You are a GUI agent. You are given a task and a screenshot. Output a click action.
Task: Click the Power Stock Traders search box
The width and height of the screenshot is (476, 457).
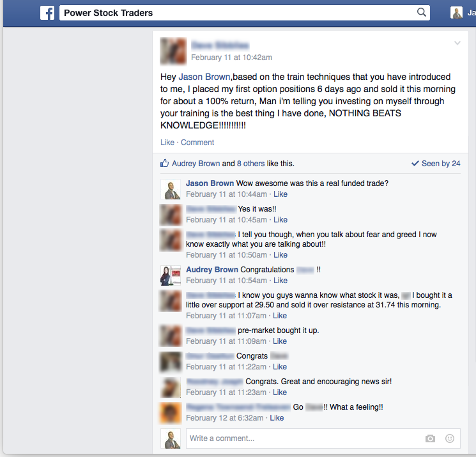244,13
